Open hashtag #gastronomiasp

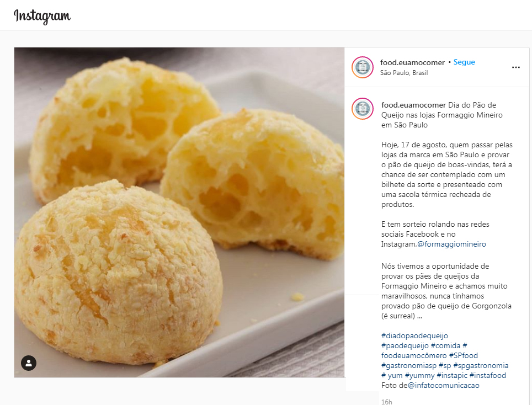tap(409, 365)
